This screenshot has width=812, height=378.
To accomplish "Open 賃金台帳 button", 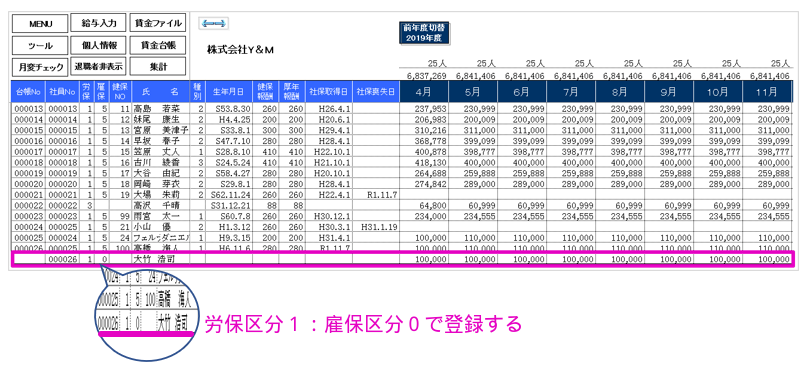I will [158, 45].
